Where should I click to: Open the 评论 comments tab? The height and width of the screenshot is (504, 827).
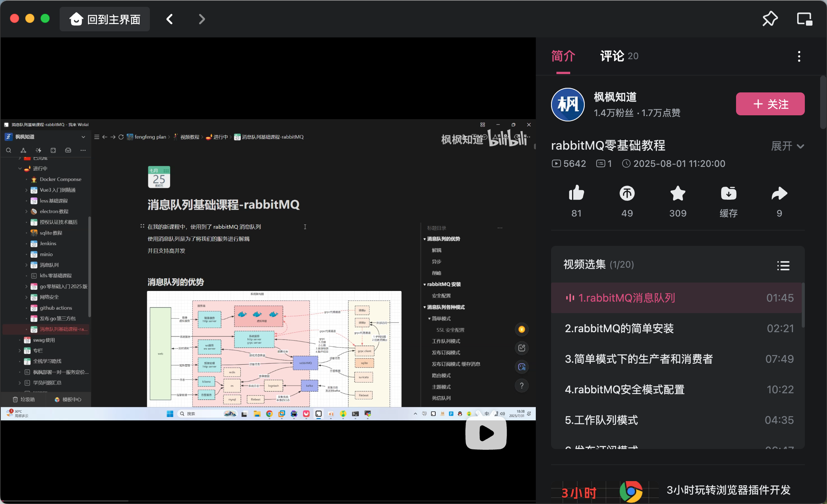click(619, 57)
